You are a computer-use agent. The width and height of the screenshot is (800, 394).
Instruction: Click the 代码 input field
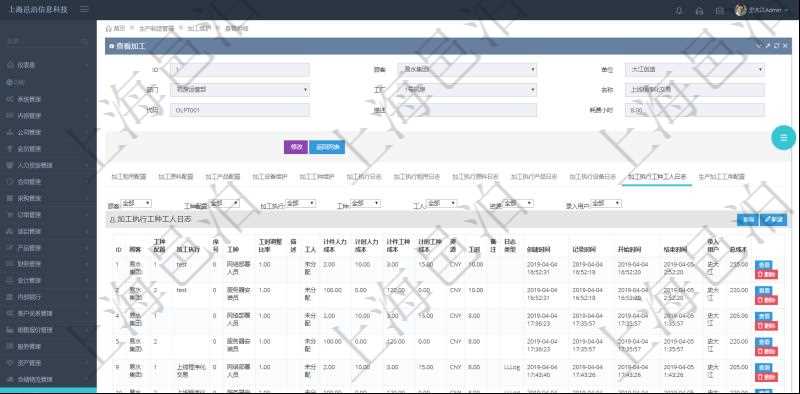(240, 110)
